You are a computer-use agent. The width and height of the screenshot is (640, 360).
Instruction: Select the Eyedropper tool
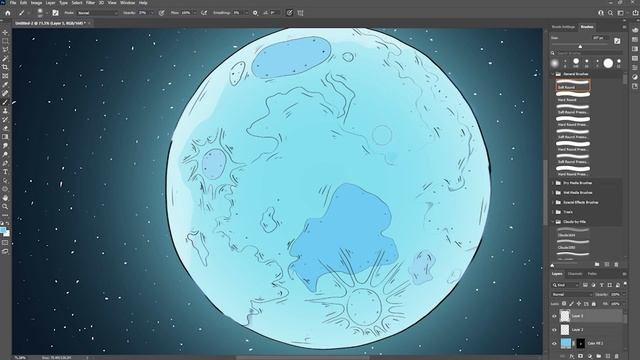coord(5,85)
